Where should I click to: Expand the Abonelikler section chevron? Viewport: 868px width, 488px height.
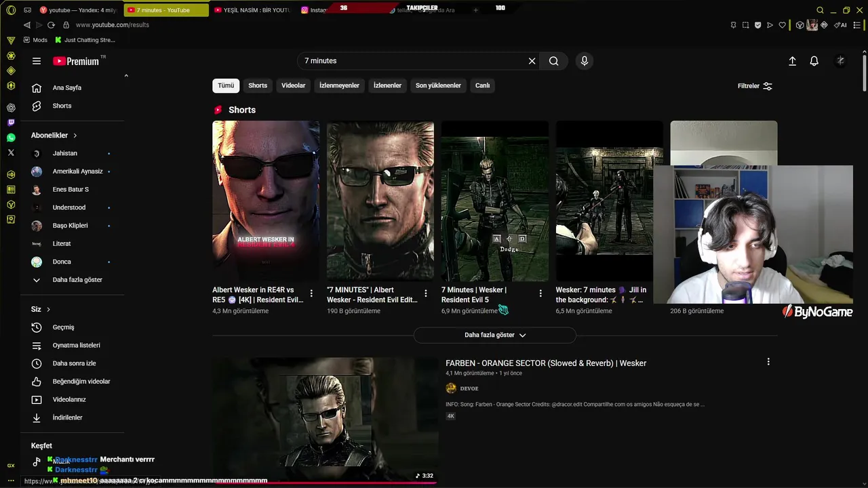tap(75, 136)
